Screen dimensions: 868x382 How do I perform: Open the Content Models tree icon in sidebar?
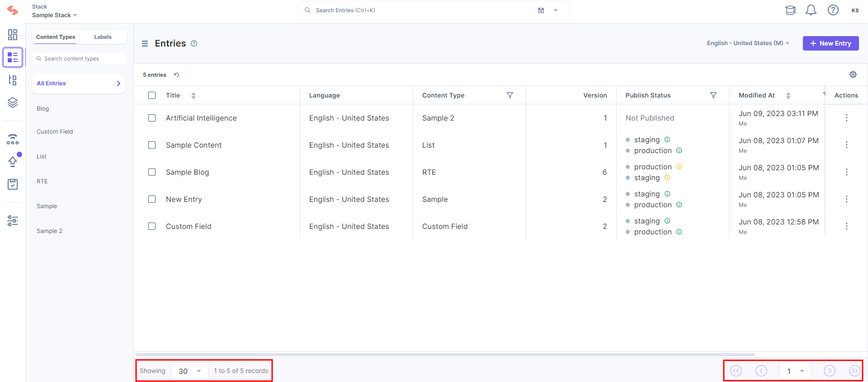(13, 80)
